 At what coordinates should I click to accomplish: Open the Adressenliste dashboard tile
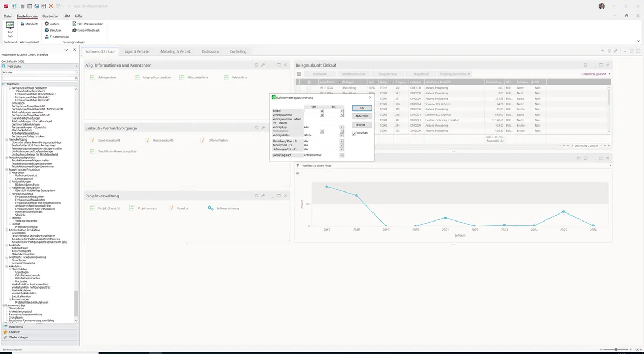[x=104, y=78]
